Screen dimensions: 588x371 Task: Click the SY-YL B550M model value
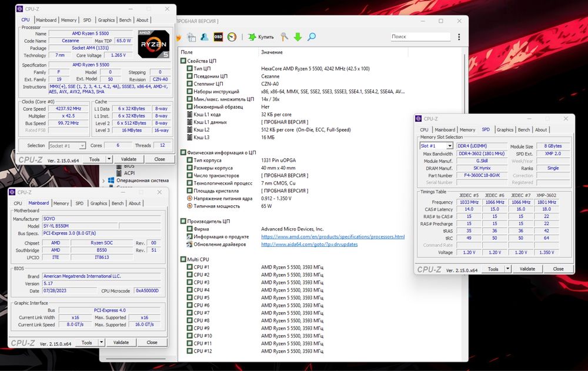80,226
